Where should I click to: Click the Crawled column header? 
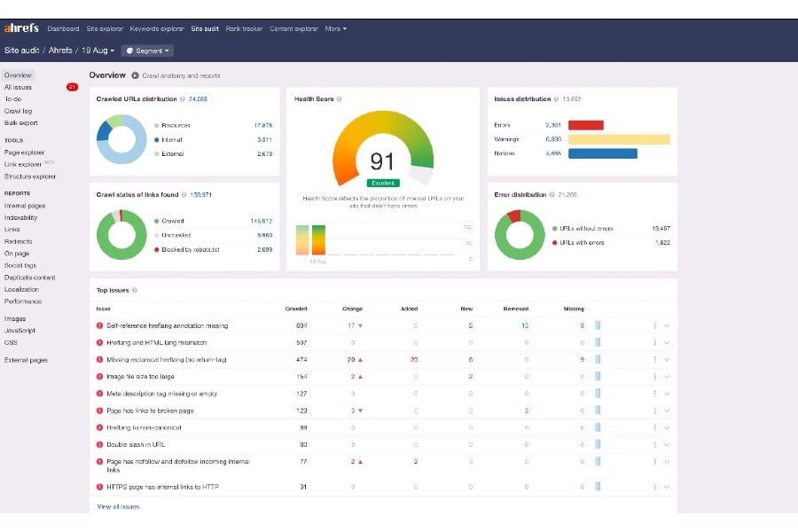295,309
